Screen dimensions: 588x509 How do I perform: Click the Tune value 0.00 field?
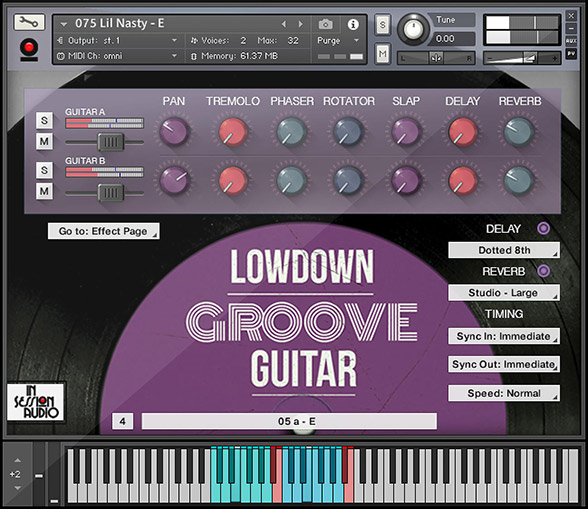454,39
